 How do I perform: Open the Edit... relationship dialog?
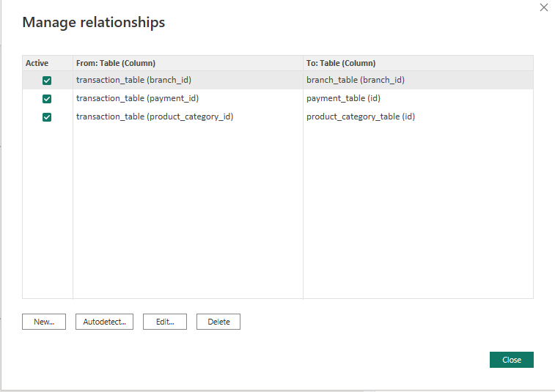coord(165,322)
